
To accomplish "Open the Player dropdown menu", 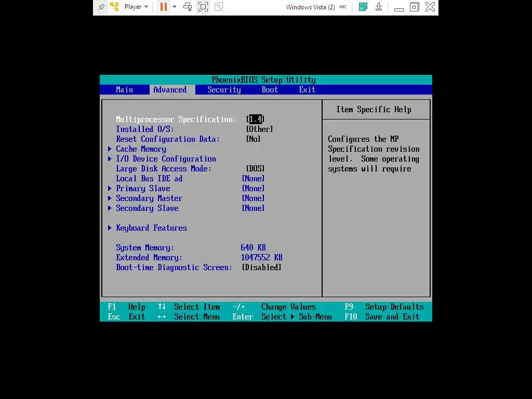I will point(136,7).
